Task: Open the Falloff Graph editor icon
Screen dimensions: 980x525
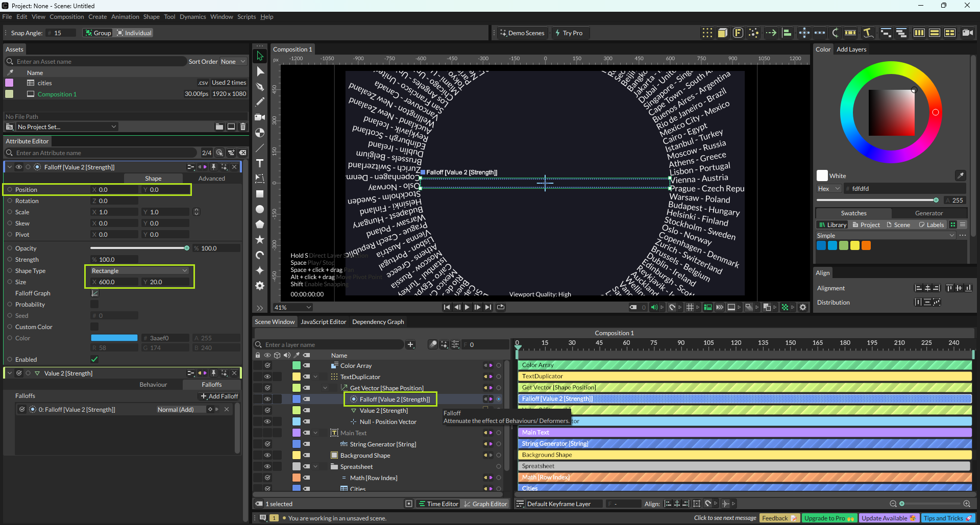Action: (94, 293)
